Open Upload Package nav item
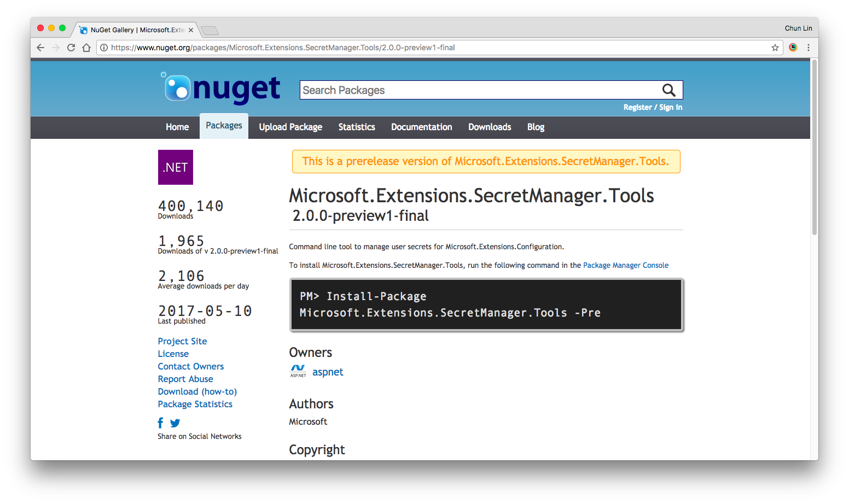Image resolution: width=849 pixels, height=504 pixels. coord(290,127)
